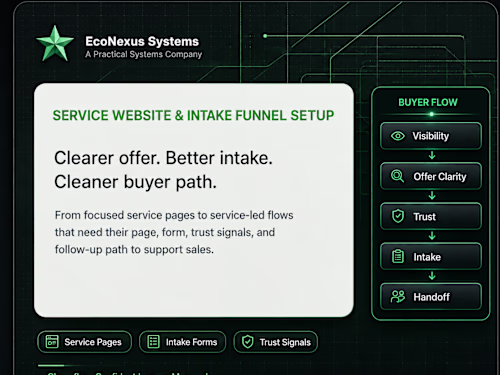Click the 'From focused service pages' paragraph

click(x=174, y=232)
